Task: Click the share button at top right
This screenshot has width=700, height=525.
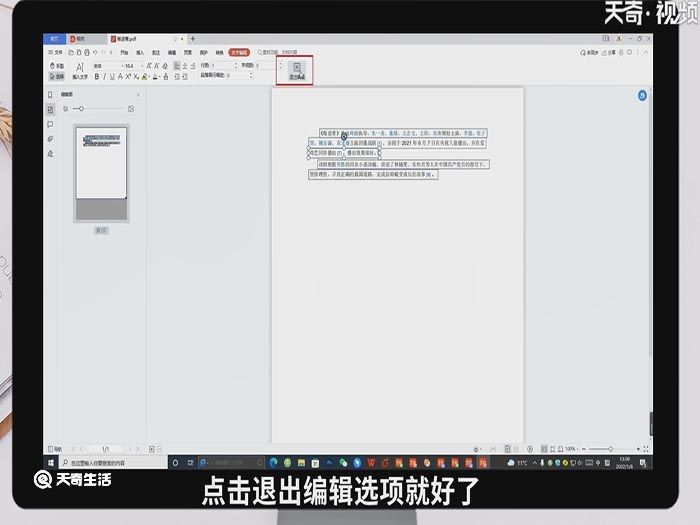Action: tap(609, 53)
